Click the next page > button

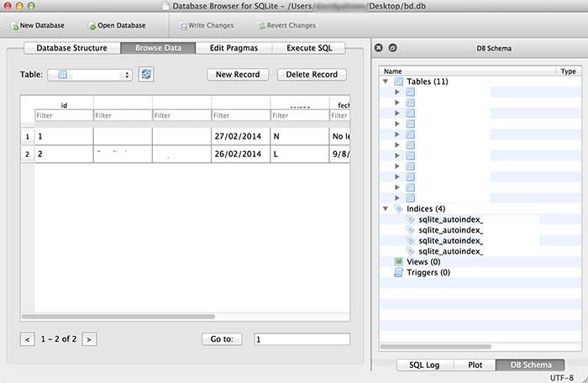click(89, 339)
